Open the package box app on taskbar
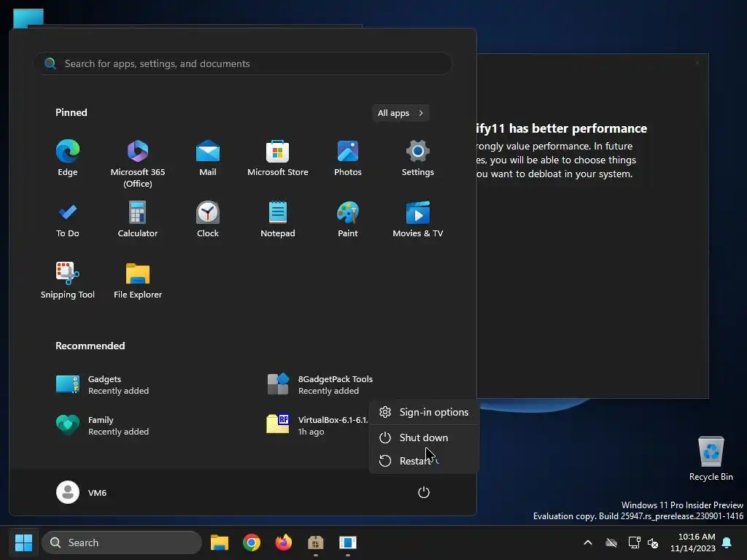Viewport: 747px width, 560px height. (x=315, y=542)
